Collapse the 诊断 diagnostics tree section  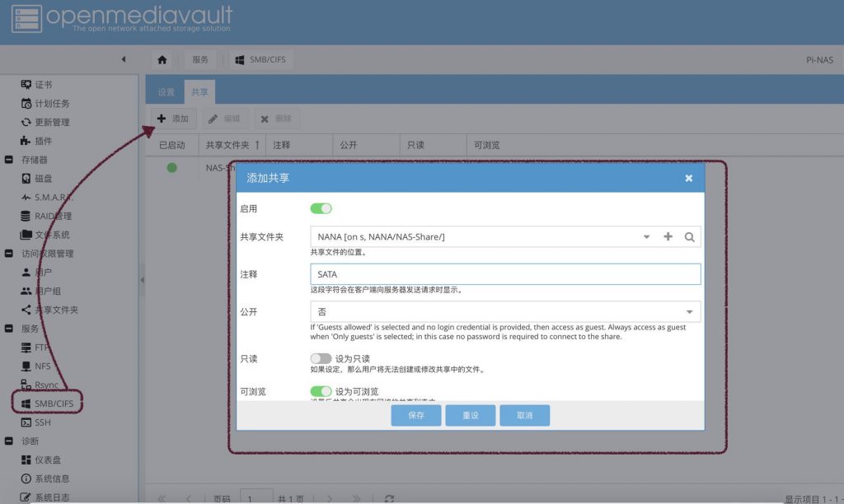(x=8, y=441)
